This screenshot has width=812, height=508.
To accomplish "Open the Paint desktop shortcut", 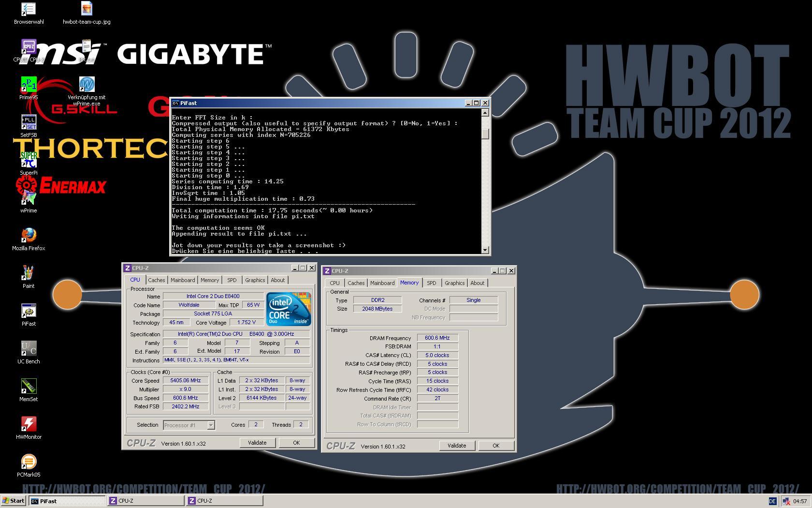I will point(29,277).
